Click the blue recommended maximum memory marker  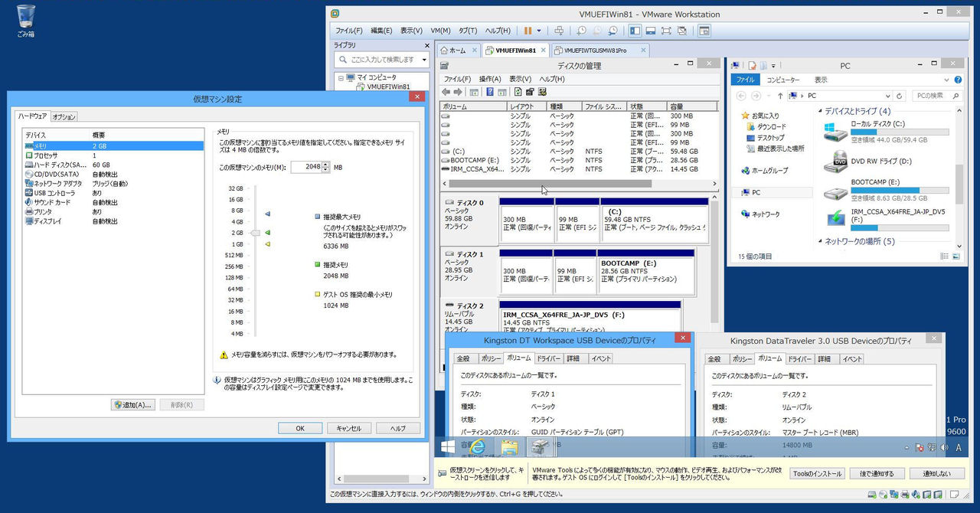pos(268,215)
